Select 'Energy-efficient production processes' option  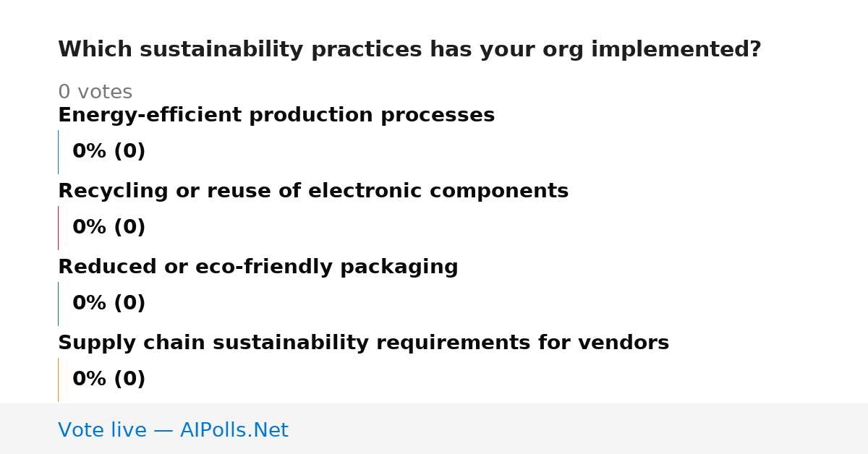[276, 116]
